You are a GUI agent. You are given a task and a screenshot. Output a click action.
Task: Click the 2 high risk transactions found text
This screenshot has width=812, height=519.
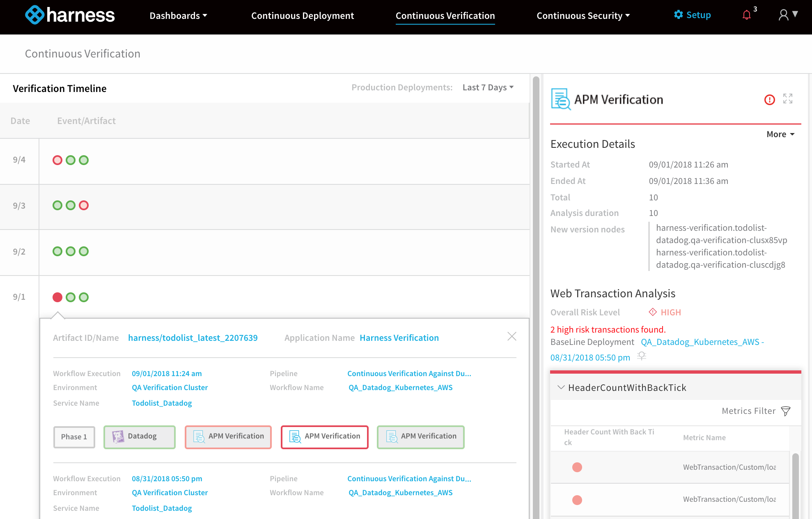[608, 330]
